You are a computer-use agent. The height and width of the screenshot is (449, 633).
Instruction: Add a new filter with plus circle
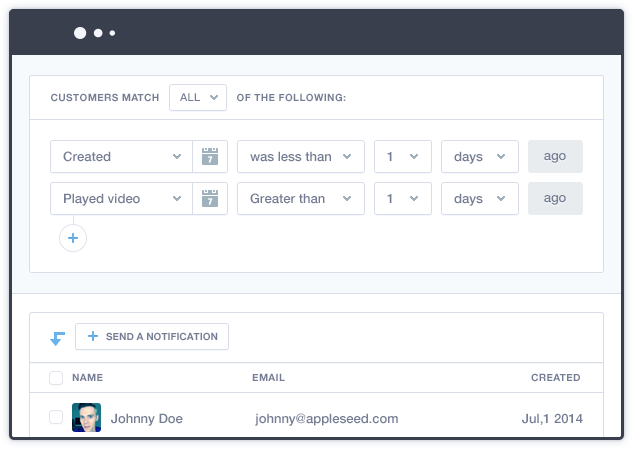pyautogui.click(x=73, y=238)
